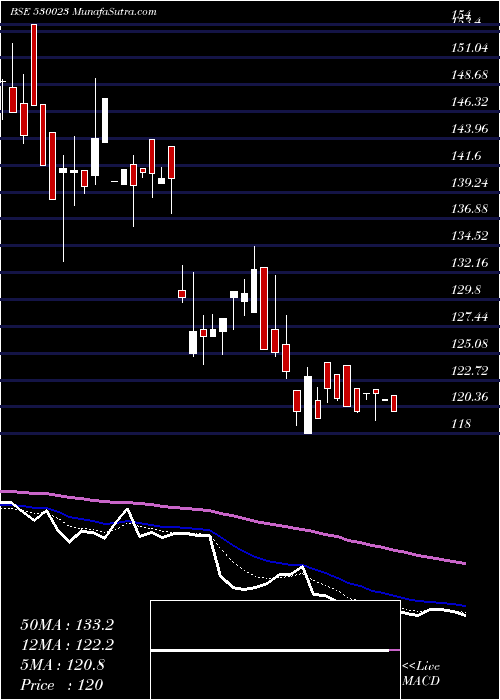Click the 143.96 price axis label
The height and width of the screenshot is (700, 500).
click(x=470, y=129)
